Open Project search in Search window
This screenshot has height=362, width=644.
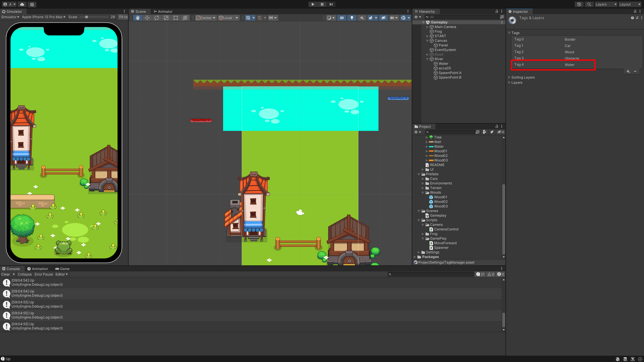coord(478,132)
